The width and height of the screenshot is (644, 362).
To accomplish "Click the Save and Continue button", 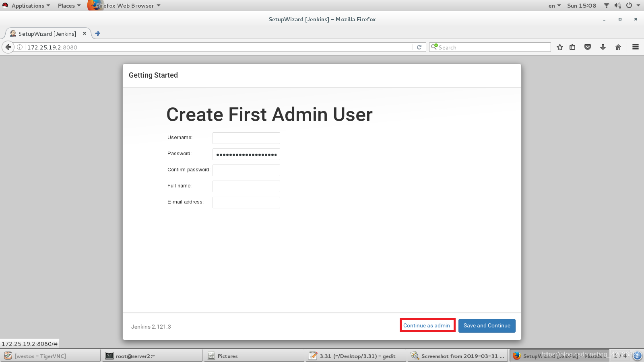I will point(487,325).
